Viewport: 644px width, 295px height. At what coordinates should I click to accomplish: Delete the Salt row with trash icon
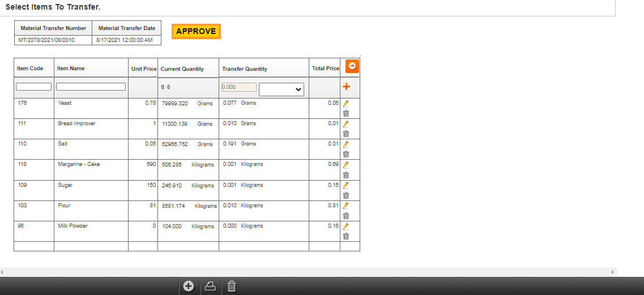(x=346, y=154)
